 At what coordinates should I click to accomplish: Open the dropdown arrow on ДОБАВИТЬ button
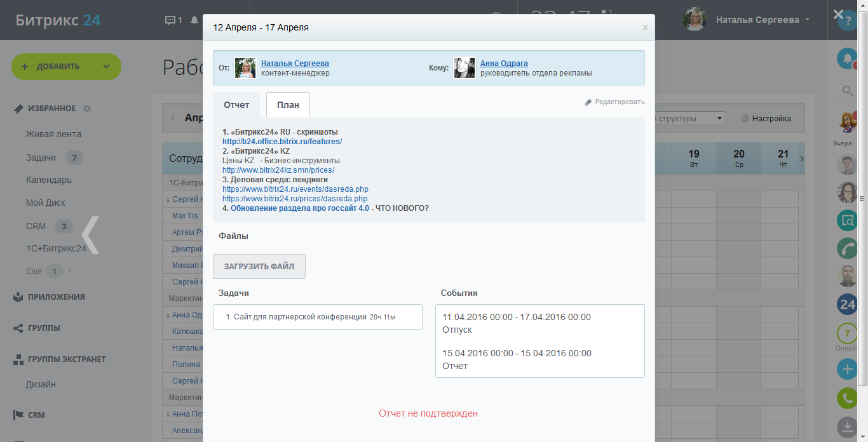coord(107,67)
